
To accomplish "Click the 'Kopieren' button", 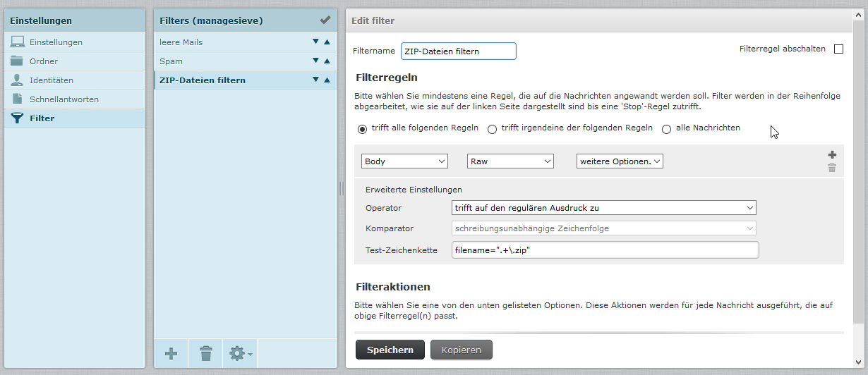I will 461,350.
